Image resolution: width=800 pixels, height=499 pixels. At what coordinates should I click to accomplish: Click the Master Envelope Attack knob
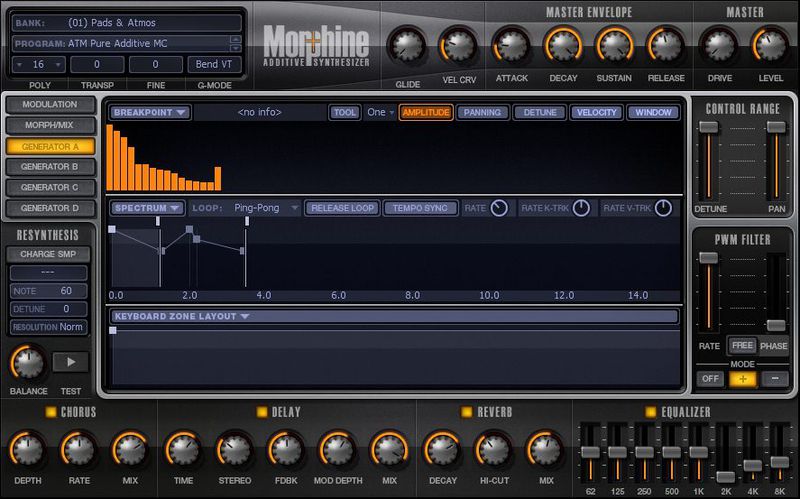tap(511, 45)
